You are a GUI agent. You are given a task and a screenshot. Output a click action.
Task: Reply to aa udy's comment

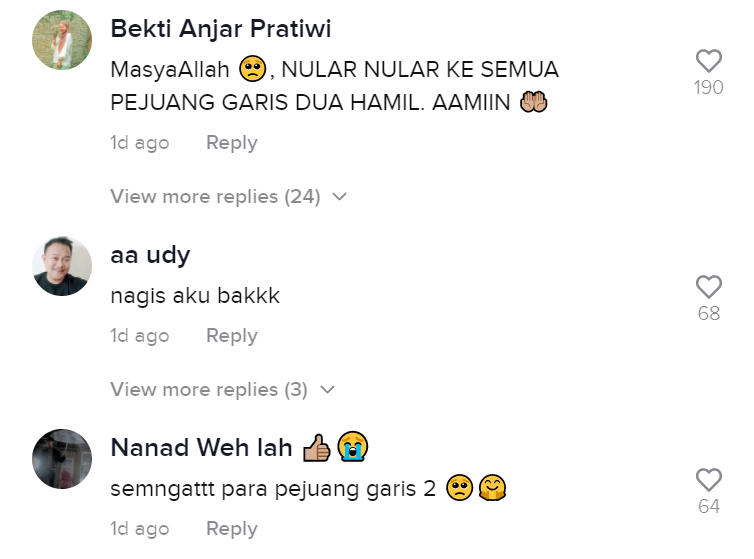(232, 336)
